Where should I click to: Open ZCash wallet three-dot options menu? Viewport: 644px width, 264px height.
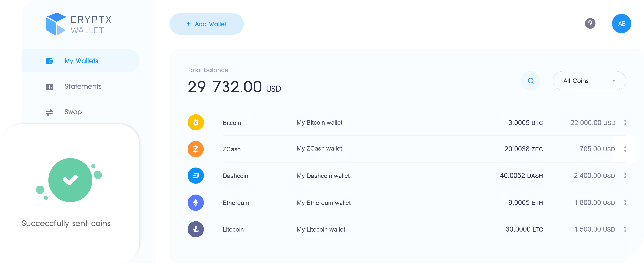coord(625,149)
